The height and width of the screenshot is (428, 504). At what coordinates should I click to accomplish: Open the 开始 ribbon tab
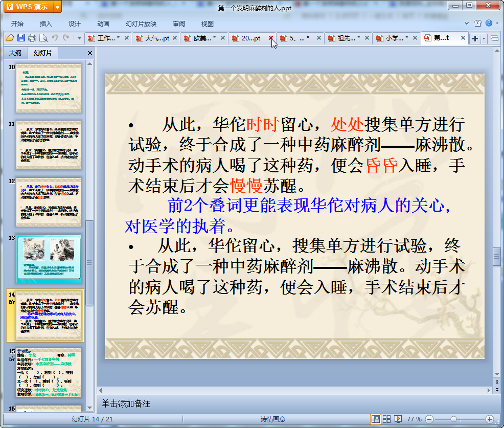click(x=17, y=24)
